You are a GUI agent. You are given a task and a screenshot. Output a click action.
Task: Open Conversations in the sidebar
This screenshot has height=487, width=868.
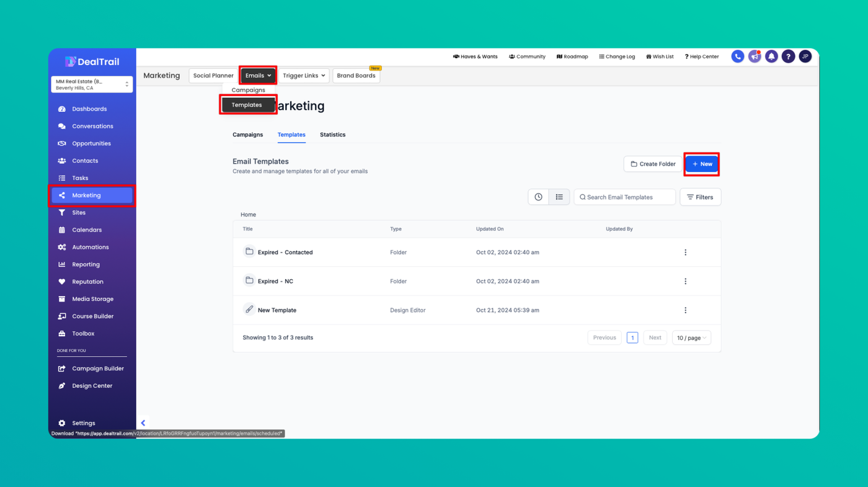pos(92,126)
